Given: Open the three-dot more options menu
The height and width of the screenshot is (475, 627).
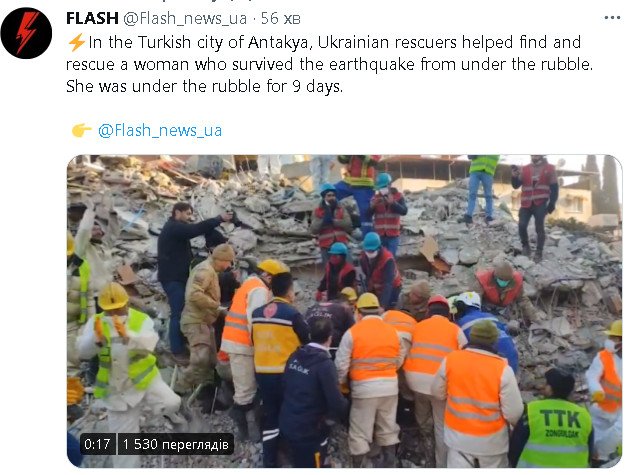Looking at the screenshot, I should click(x=612, y=18).
